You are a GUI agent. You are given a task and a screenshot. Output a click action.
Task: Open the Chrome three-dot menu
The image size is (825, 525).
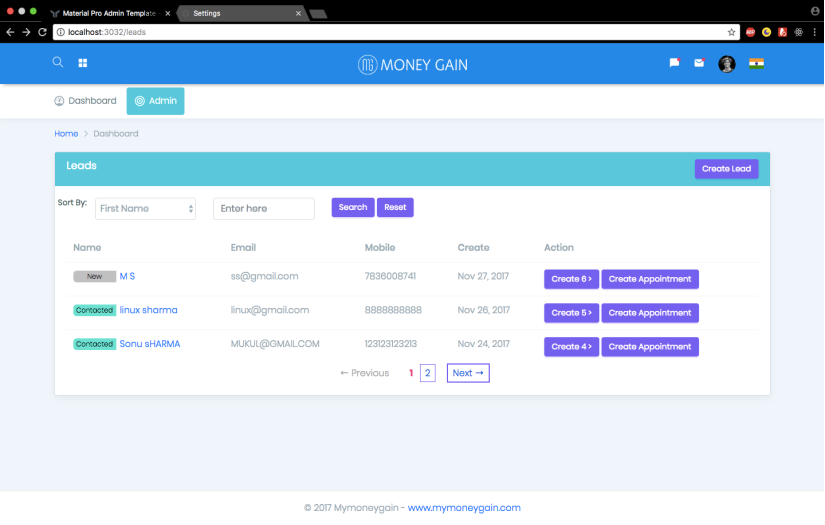pyautogui.click(x=814, y=32)
